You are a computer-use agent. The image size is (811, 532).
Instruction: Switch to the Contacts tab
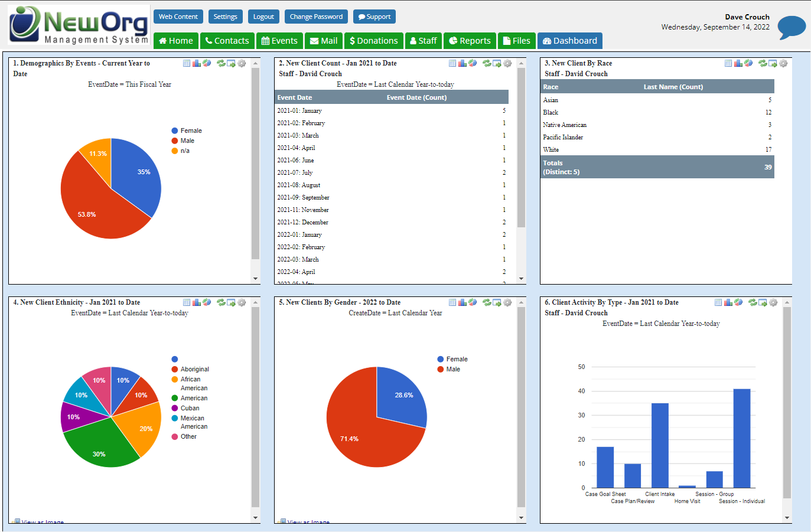click(x=227, y=41)
